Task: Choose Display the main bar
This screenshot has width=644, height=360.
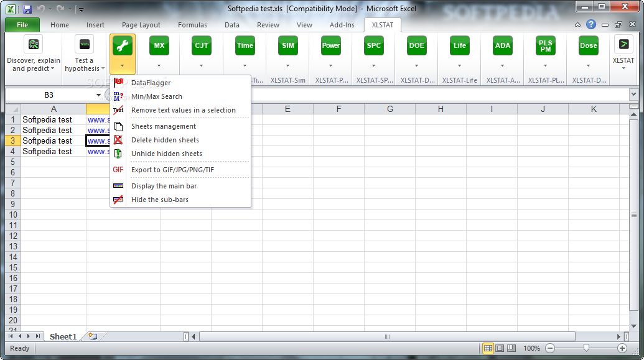Action: click(180, 186)
